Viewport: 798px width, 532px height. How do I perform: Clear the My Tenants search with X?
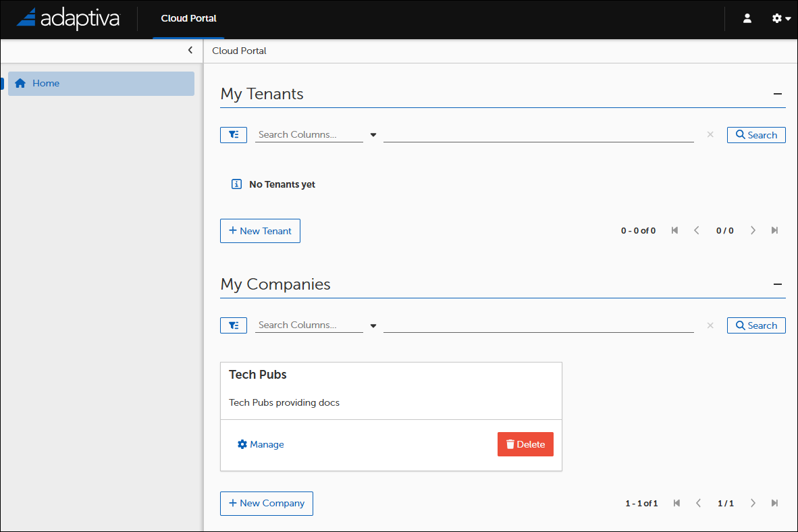[x=710, y=134]
